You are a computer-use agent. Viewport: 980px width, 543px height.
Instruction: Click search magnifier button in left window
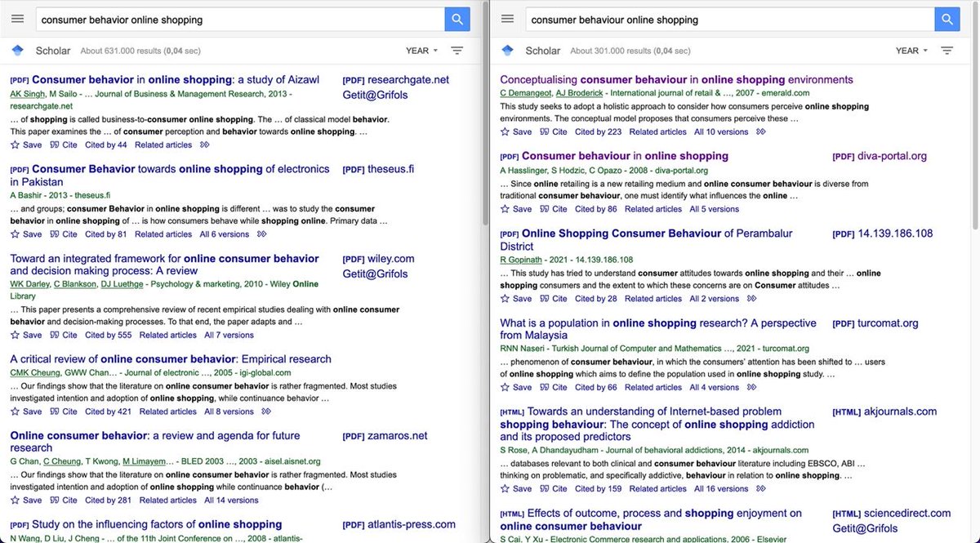click(x=457, y=19)
